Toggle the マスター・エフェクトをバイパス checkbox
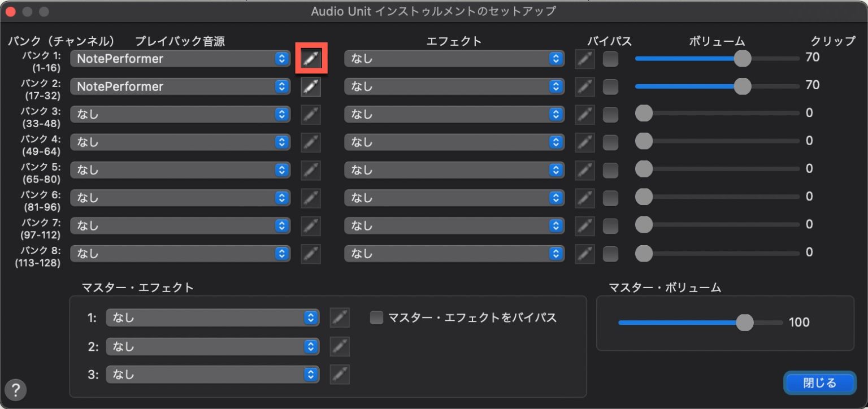Screen dimensions: 868x409 point(376,317)
